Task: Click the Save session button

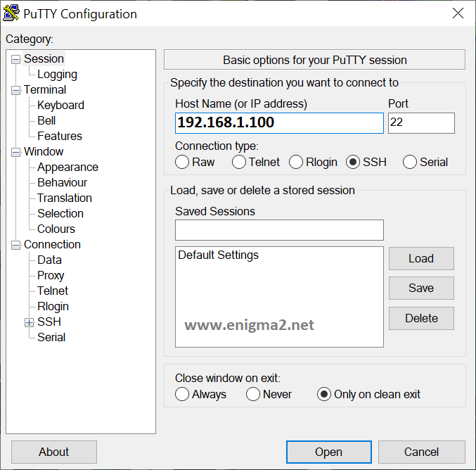Action: (x=421, y=288)
